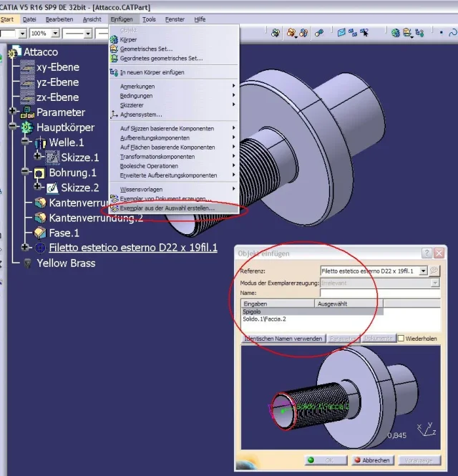
Task: Select the Point tool icon in toolbar
Action: 442,32
